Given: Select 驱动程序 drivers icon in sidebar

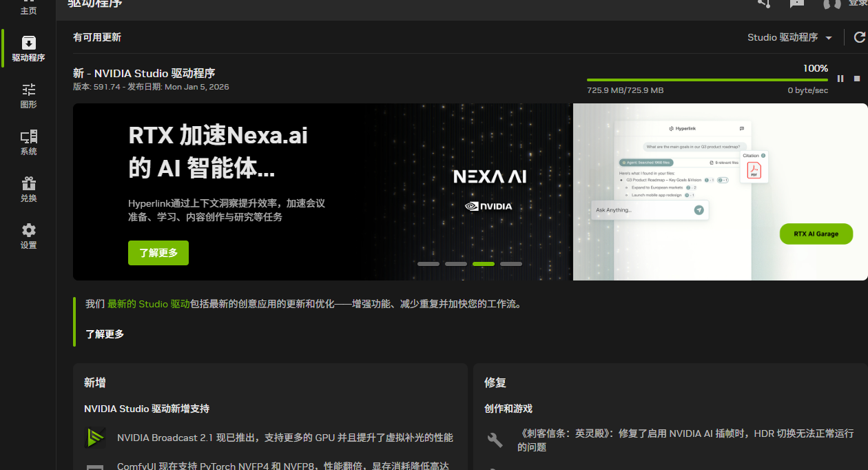Looking at the screenshot, I should (28, 43).
